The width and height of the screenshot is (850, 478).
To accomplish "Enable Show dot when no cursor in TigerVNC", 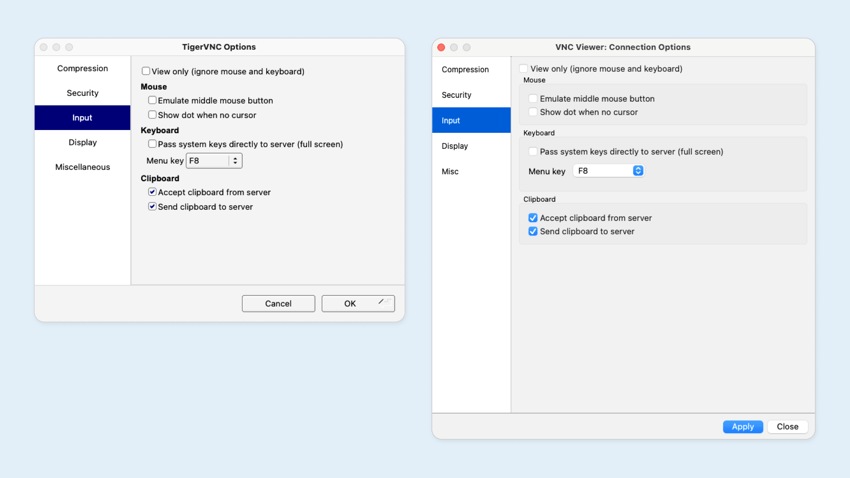I will click(152, 115).
